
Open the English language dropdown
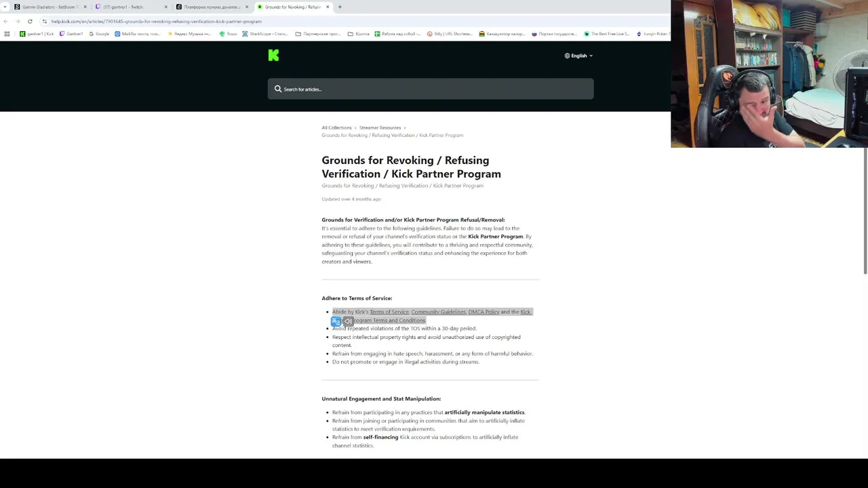(578, 56)
